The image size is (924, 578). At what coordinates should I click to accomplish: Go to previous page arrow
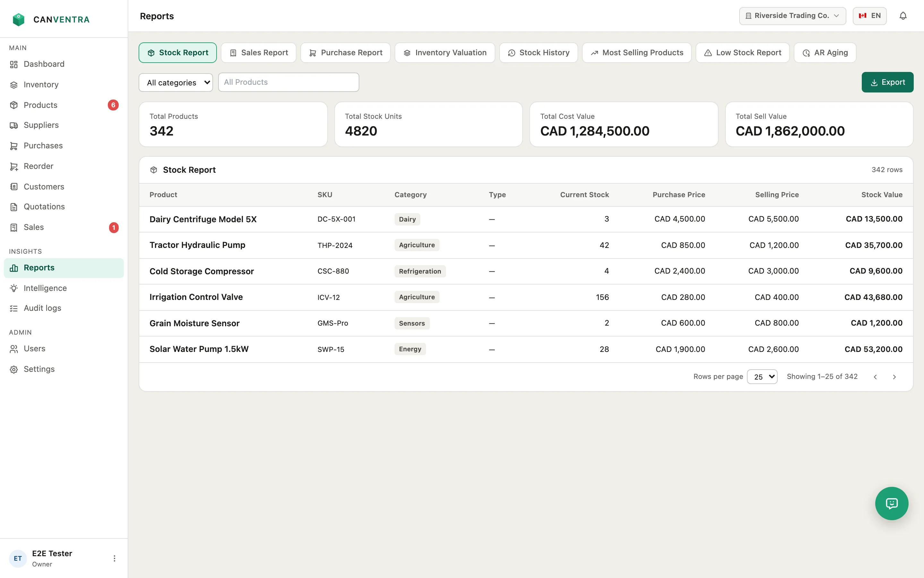875,377
